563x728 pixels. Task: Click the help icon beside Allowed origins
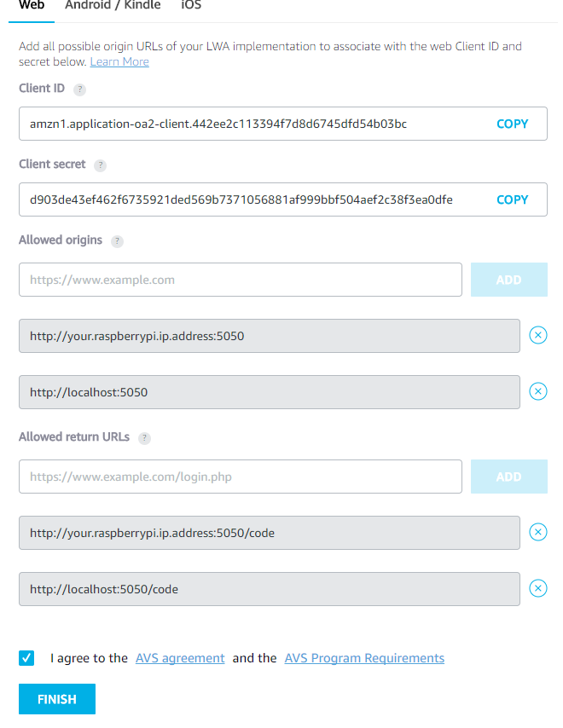(118, 241)
